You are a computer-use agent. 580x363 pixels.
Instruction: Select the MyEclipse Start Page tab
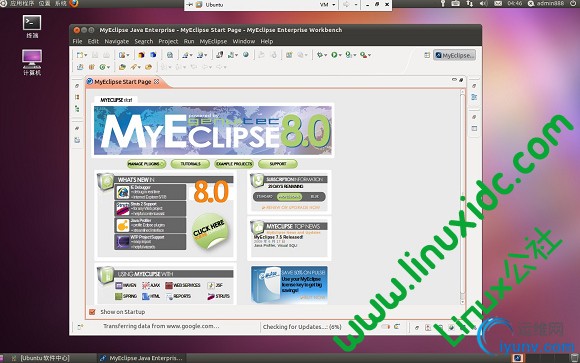click(122, 82)
